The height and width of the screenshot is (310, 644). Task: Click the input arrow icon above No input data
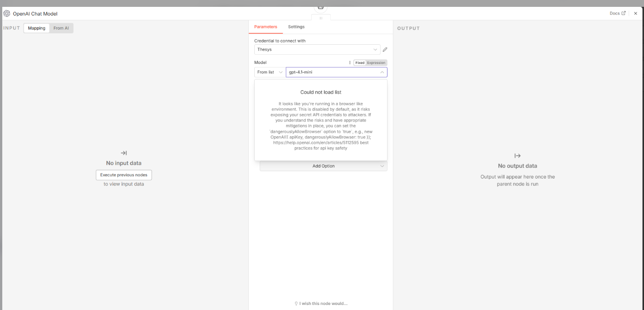124,153
